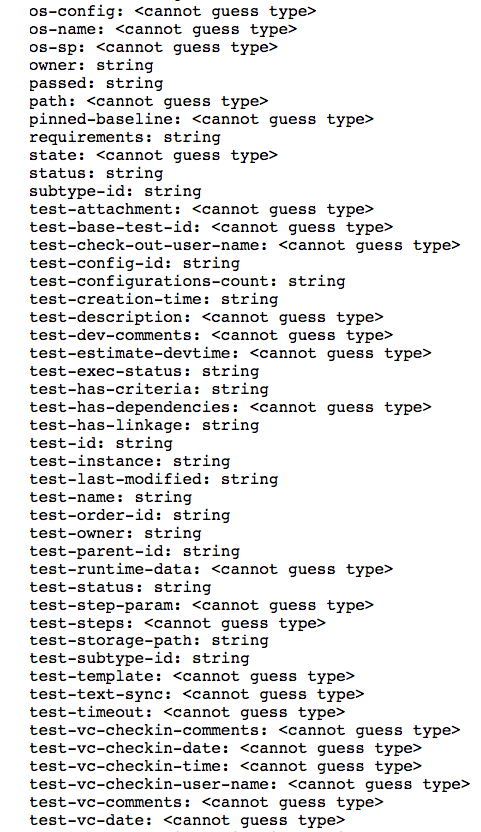Select the owner: string line
The width and height of the screenshot is (481, 832).
(x=91, y=65)
